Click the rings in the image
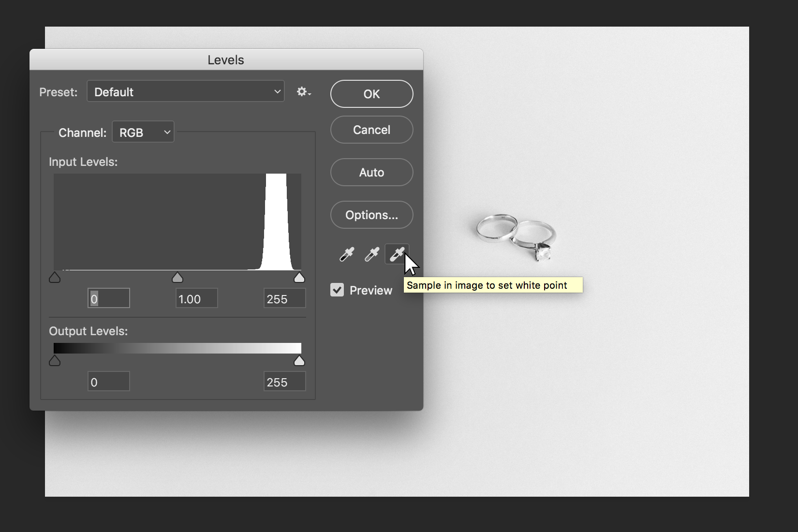This screenshot has height=532, width=798. [x=516, y=235]
